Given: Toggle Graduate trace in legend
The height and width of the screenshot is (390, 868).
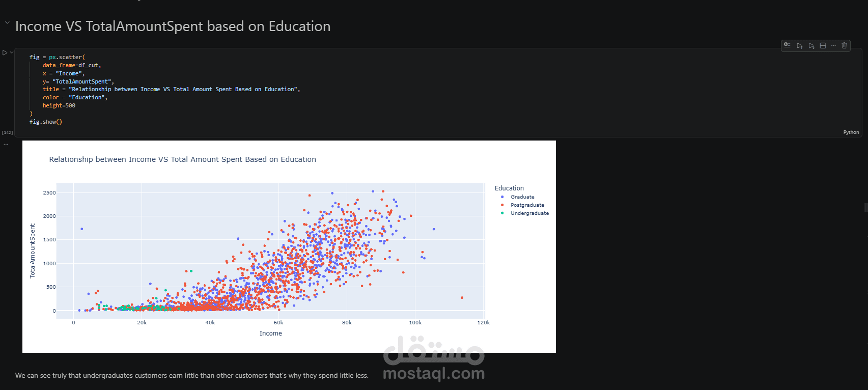Looking at the screenshot, I should pos(522,197).
